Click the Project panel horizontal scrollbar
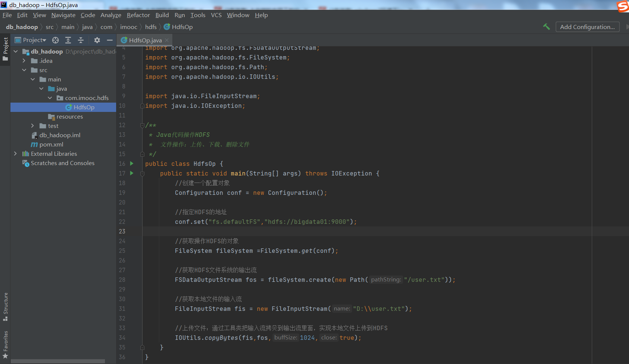 click(58, 361)
